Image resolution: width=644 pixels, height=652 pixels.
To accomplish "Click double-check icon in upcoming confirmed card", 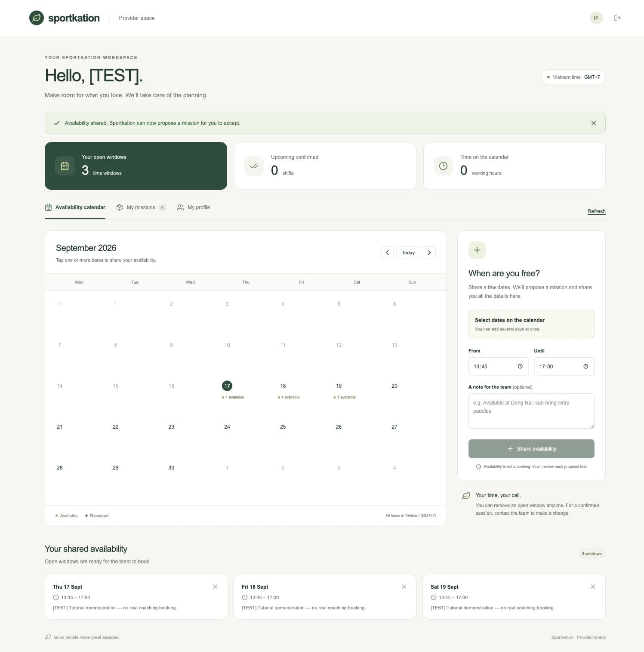I will 254,166.
